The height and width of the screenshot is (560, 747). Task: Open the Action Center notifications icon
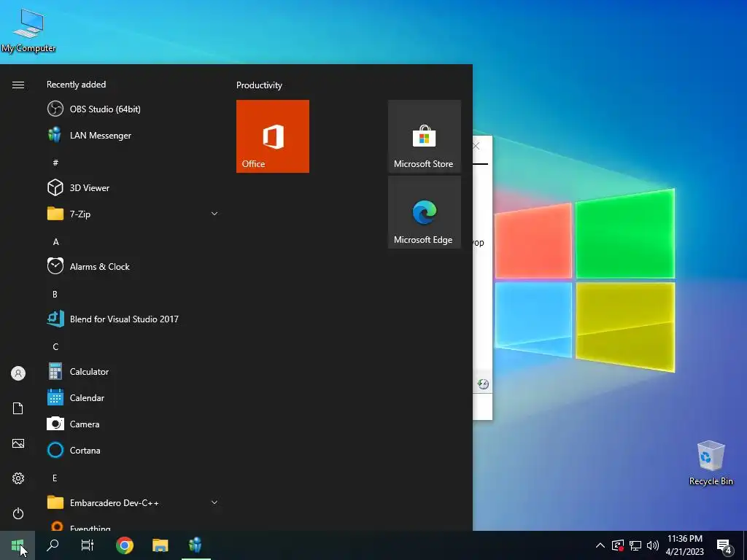[x=724, y=545]
